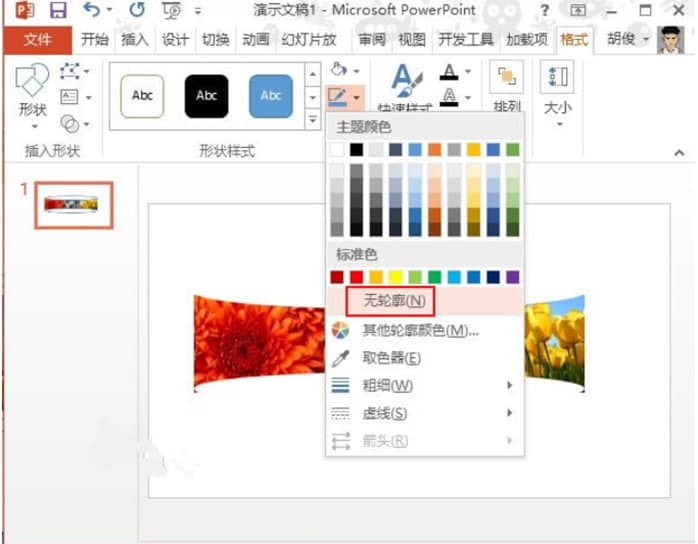Choose the 取色器(E) eyedropper option

tap(425, 358)
